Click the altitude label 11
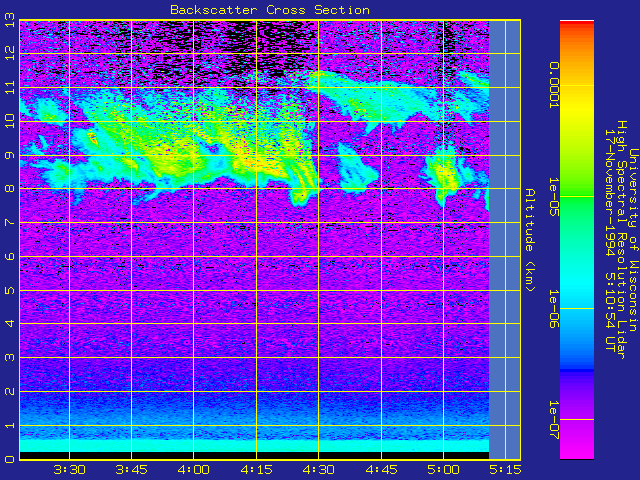The image size is (640, 480). coord(10,87)
